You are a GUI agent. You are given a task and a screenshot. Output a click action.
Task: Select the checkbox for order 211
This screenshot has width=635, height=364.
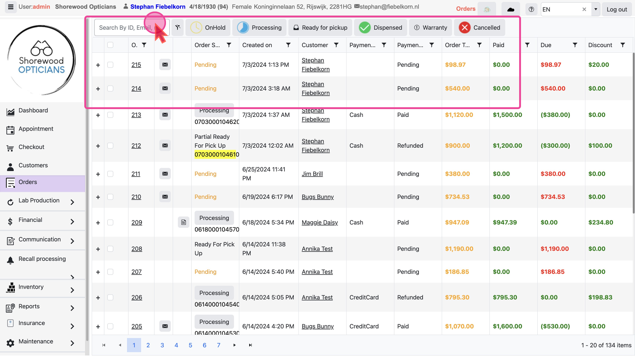110,174
